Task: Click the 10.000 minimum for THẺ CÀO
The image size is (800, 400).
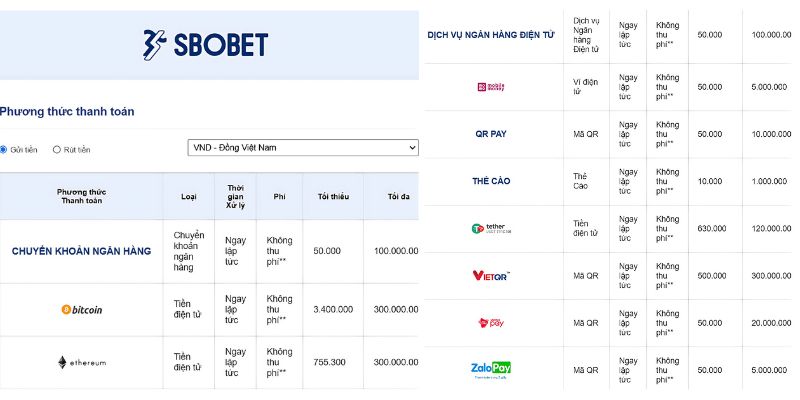Action: point(710,181)
